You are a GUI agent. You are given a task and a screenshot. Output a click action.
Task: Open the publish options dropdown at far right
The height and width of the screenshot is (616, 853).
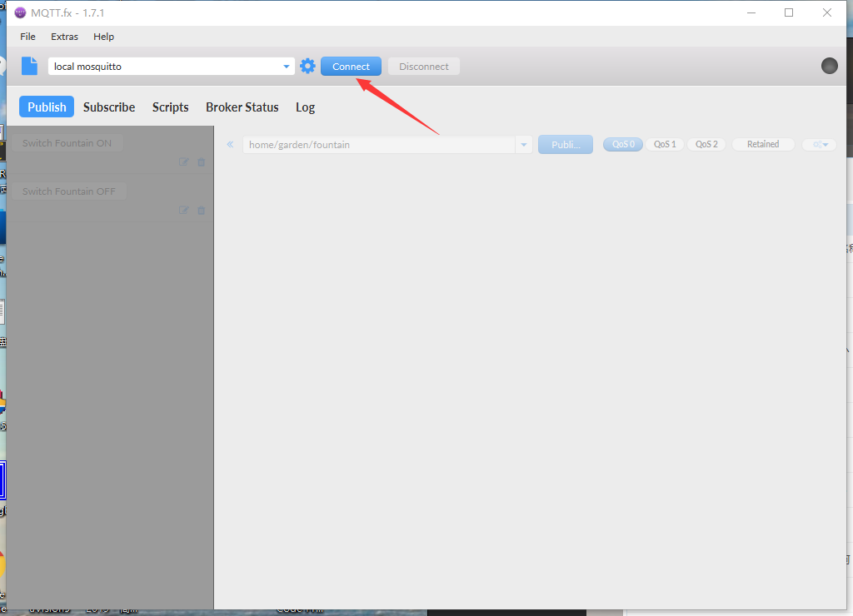point(820,145)
